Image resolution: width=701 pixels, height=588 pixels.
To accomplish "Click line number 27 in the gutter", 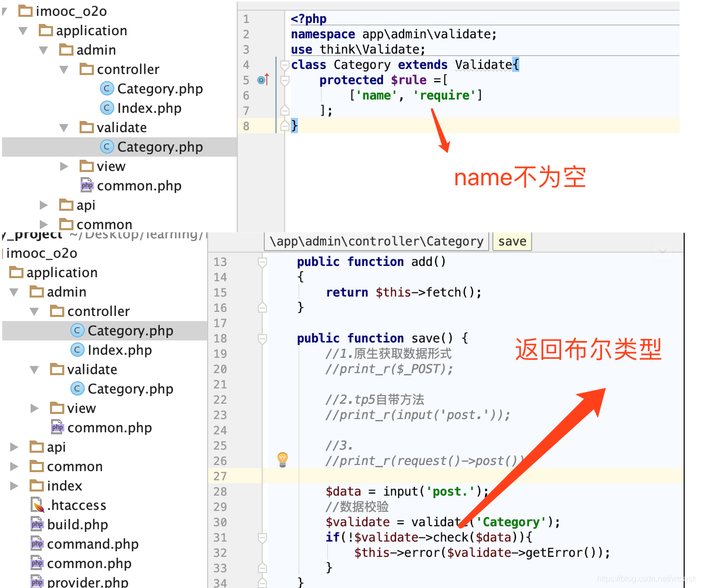I will (x=220, y=476).
